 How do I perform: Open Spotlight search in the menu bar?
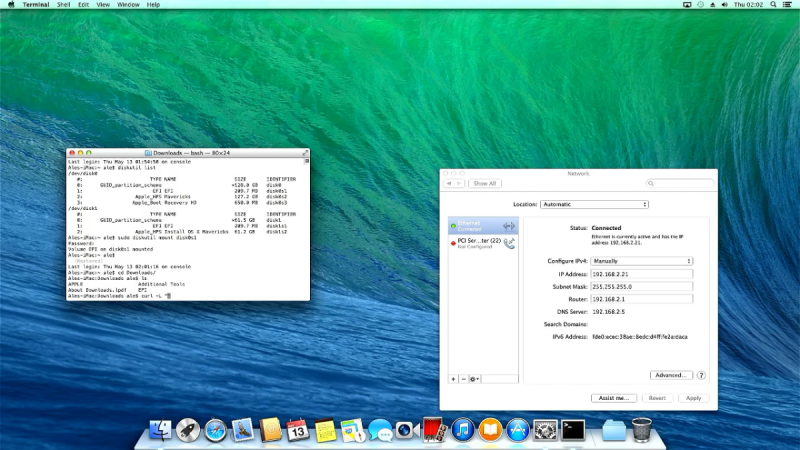773,5
